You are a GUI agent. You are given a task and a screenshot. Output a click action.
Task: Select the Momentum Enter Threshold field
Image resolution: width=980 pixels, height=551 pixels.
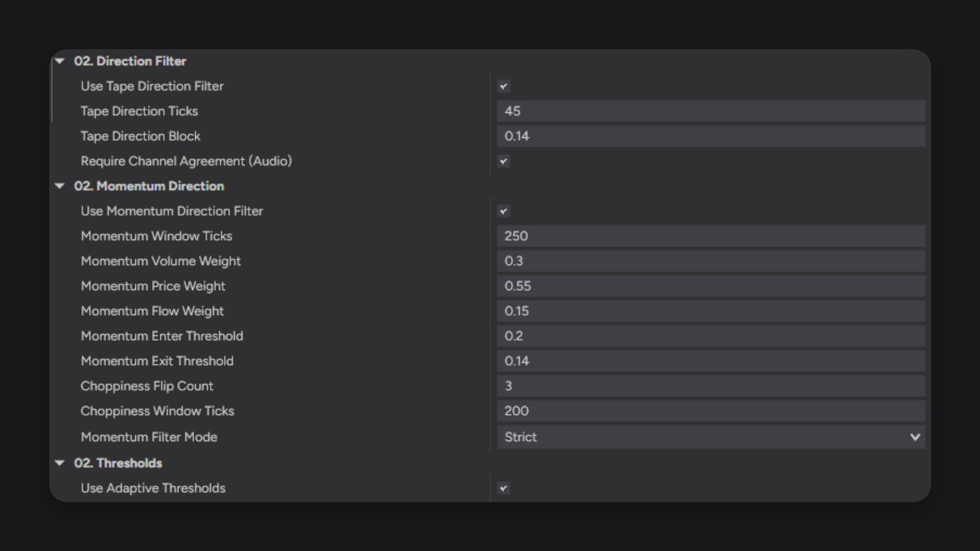point(711,336)
